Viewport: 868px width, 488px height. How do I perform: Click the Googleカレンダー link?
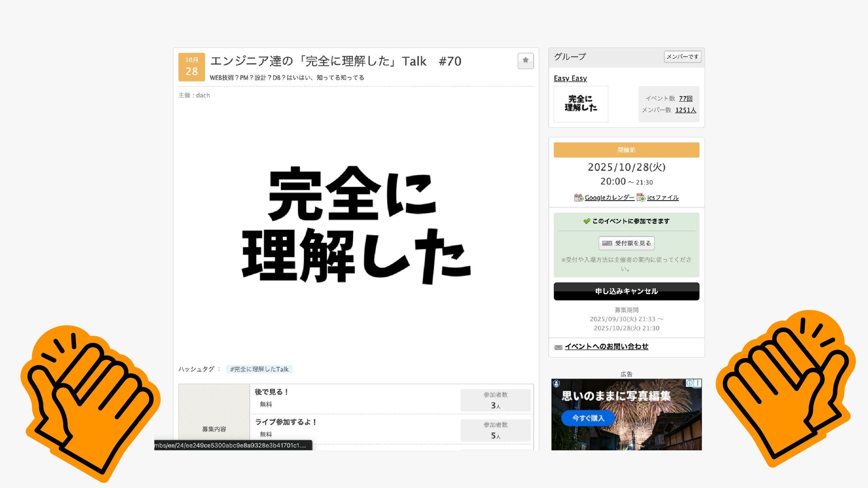pos(609,197)
